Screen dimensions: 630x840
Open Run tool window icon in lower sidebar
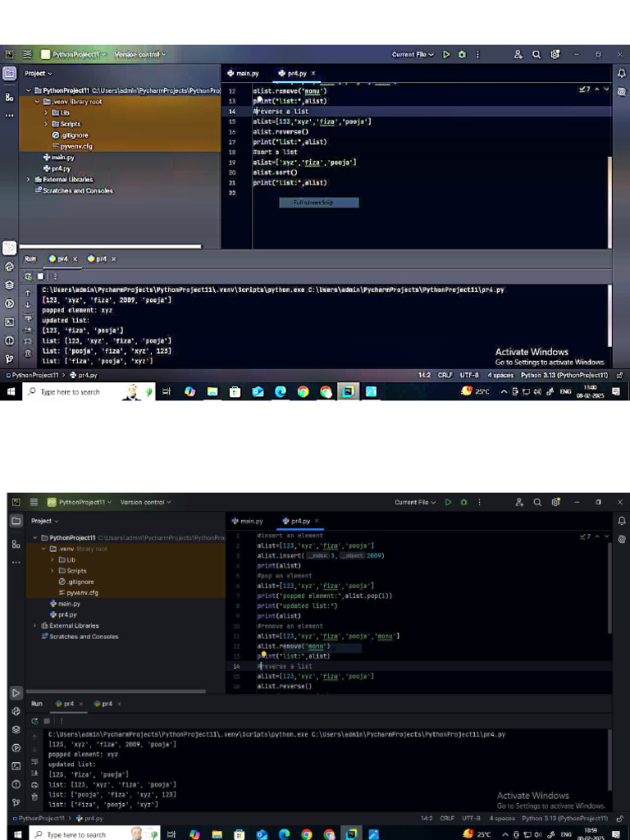pyautogui.click(x=16, y=692)
